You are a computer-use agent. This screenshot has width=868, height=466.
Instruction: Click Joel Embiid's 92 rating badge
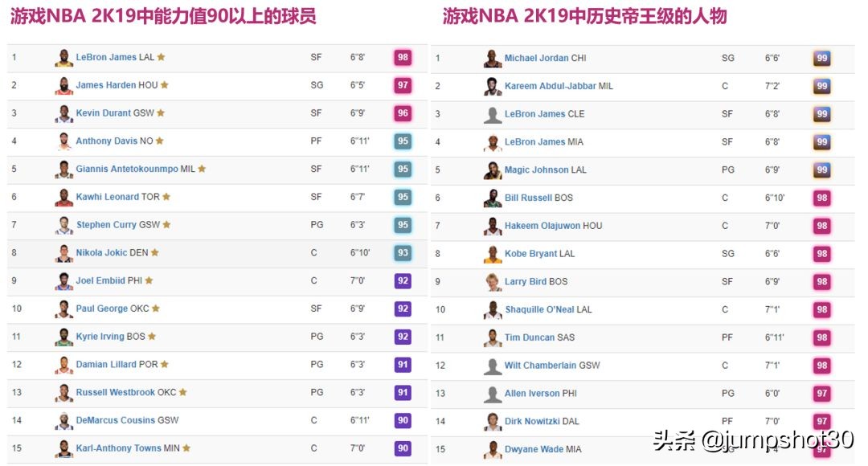(x=403, y=281)
